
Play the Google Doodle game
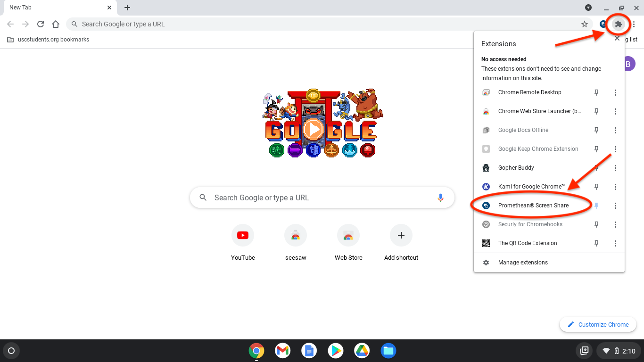(x=313, y=129)
